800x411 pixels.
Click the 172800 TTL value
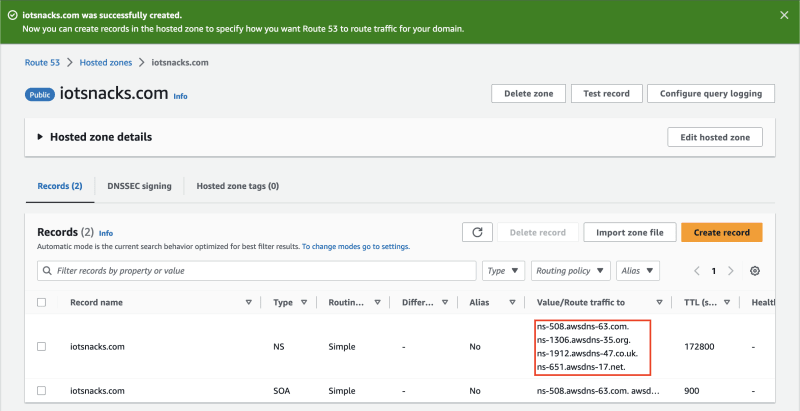[x=699, y=347]
